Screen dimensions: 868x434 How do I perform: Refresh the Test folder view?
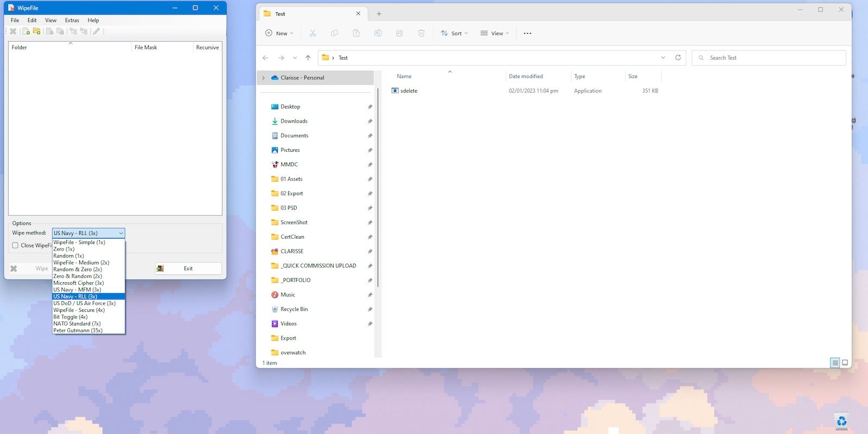[678, 58]
